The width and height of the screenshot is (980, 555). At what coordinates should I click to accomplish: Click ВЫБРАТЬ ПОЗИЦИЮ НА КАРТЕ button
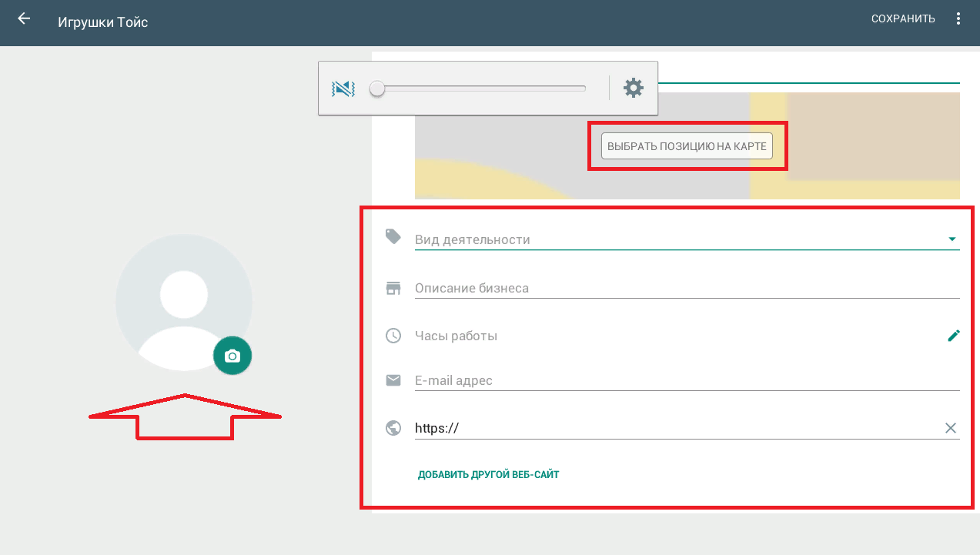tap(687, 145)
